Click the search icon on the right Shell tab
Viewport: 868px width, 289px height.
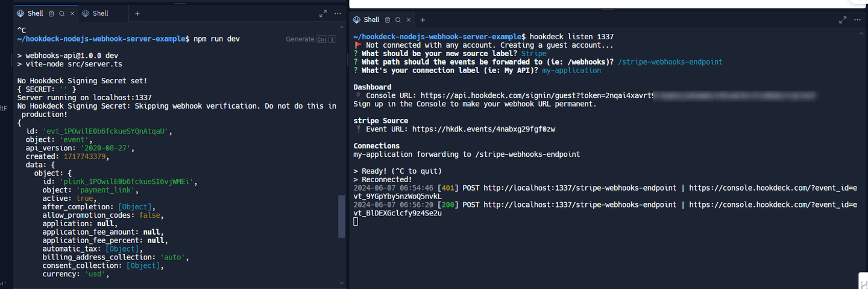[397, 20]
